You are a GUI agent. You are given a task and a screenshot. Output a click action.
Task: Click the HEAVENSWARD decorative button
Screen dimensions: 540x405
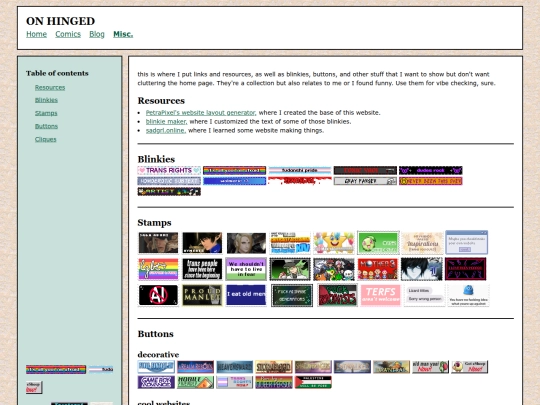click(x=235, y=367)
